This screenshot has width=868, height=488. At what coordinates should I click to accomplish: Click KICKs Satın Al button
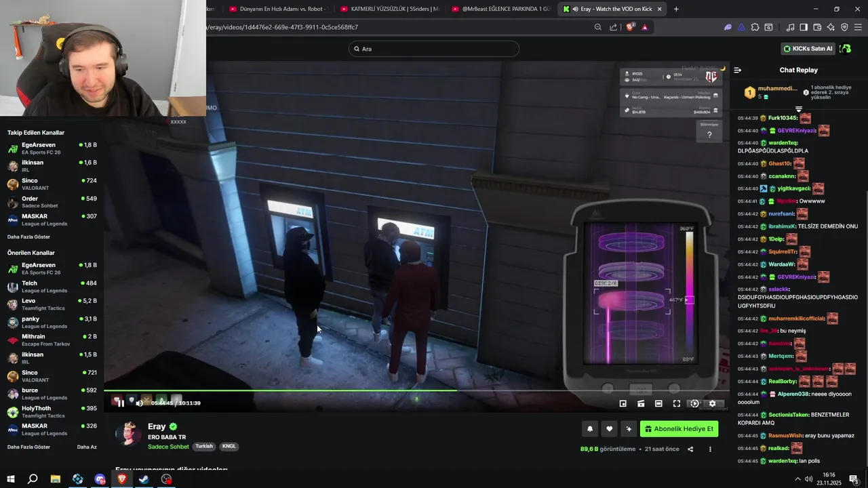click(808, 49)
